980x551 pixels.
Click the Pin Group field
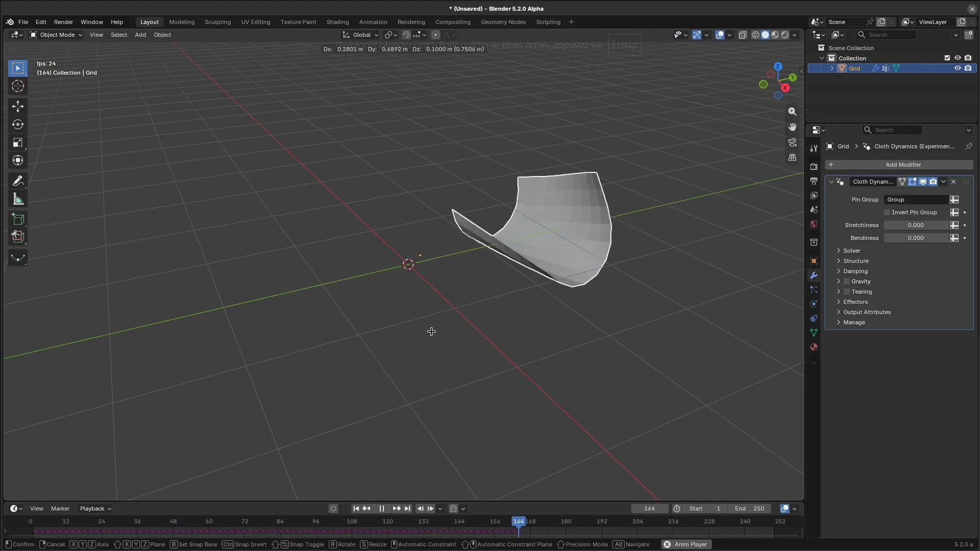click(x=916, y=200)
